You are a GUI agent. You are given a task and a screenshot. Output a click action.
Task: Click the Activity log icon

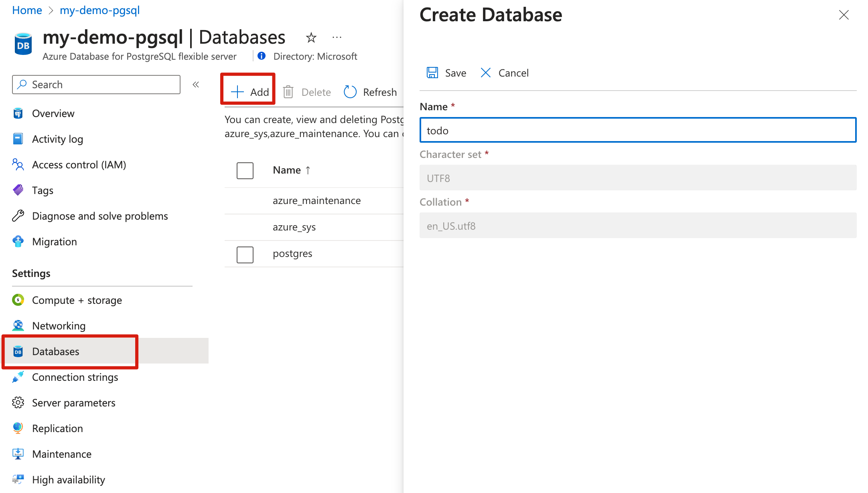(18, 139)
